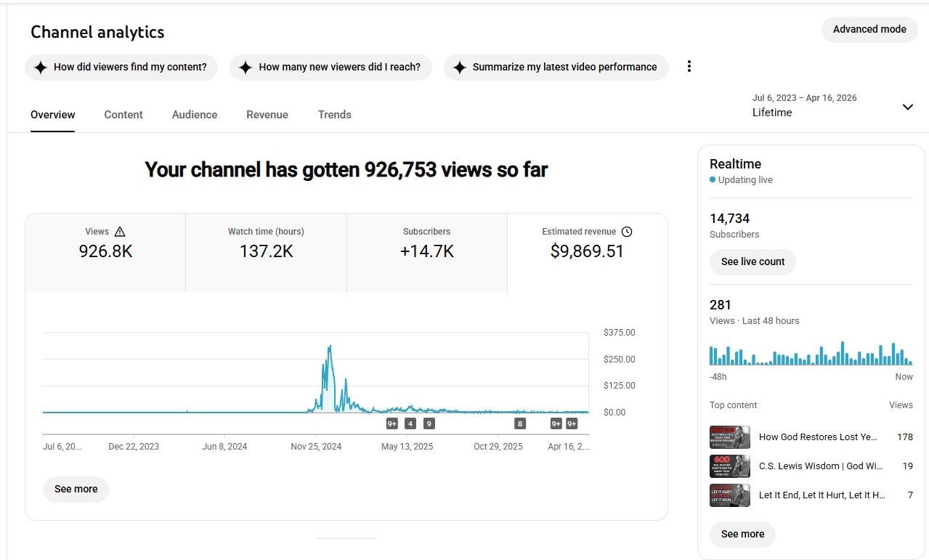Click the '8' video marker on the chart timeline
This screenshot has width=929, height=560.
(519, 423)
